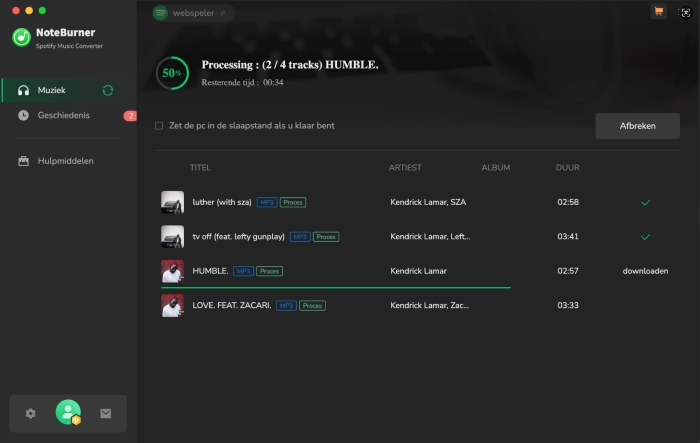Click duration 02:58

tap(568, 202)
